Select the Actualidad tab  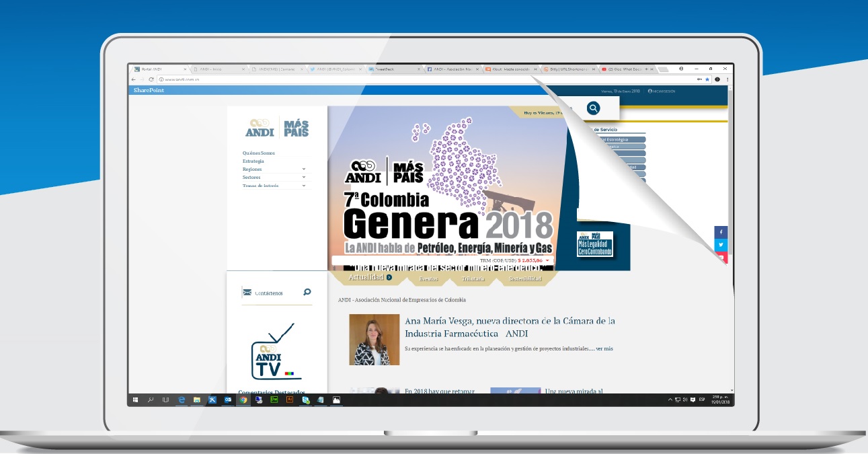click(366, 277)
